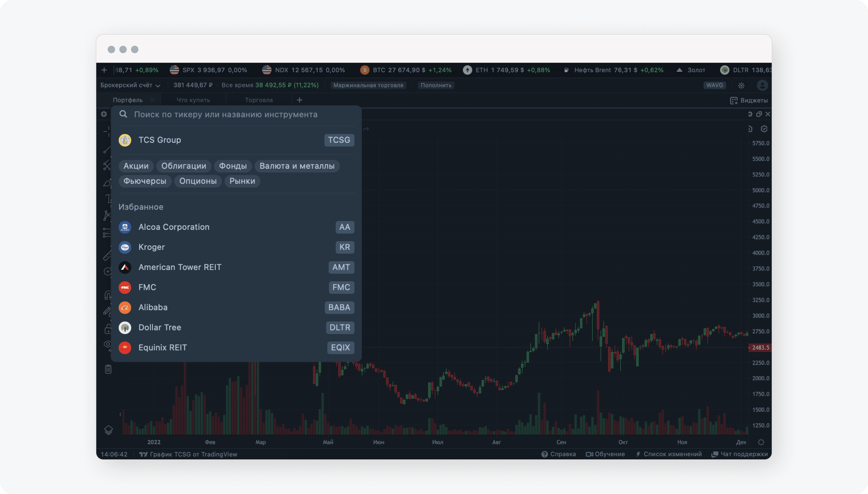The image size is (868, 494).
Task: Open SPX index quote in ticker bar
Action: [208, 70]
